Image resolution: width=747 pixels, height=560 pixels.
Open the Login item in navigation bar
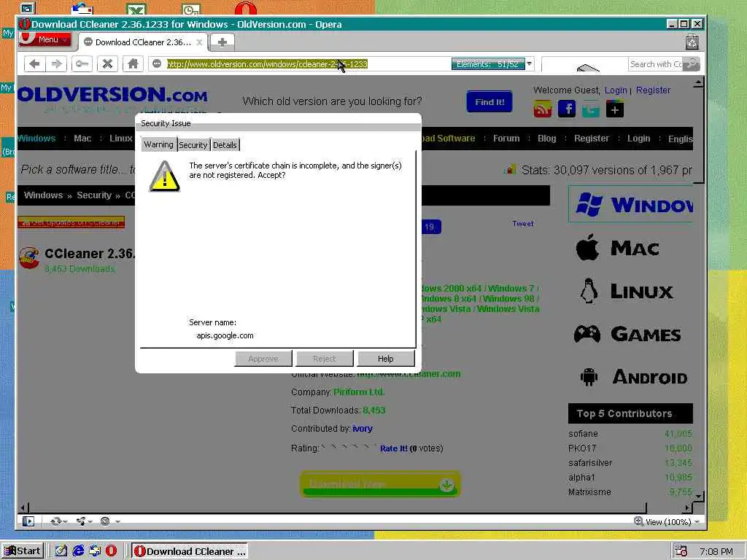pyautogui.click(x=638, y=139)
